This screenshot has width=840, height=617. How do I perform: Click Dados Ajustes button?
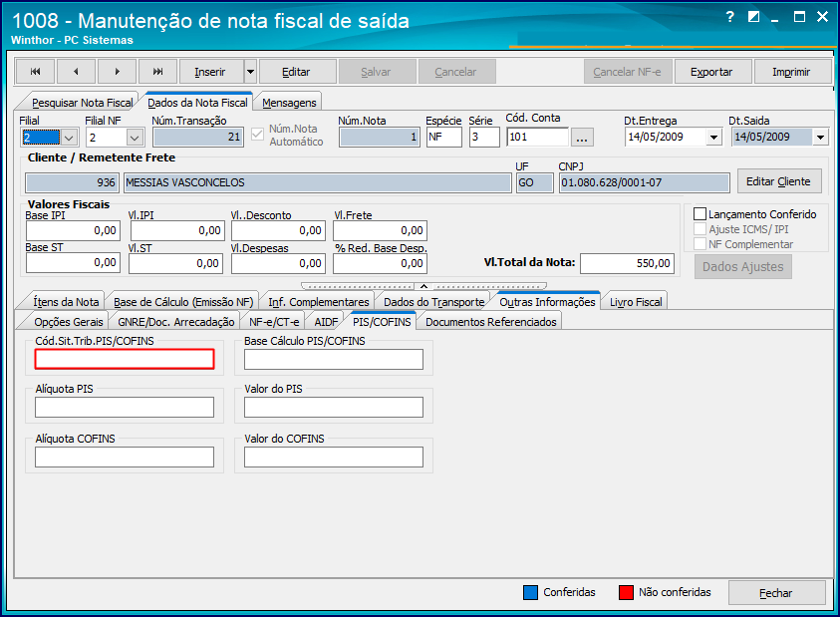coord(743,266)
